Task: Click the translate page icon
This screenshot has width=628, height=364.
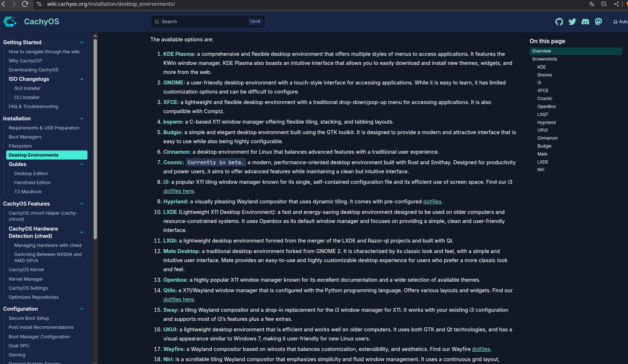Action: tap(592, 4)
